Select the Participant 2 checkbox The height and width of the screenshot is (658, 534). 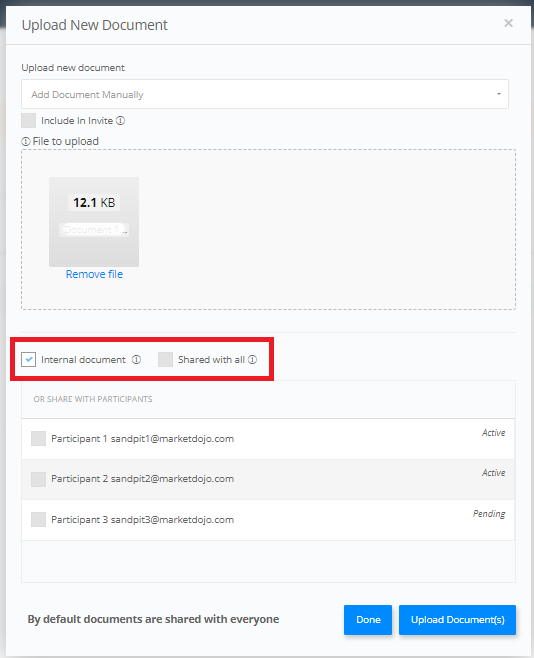pyautogui.click(x=39, y=479)
